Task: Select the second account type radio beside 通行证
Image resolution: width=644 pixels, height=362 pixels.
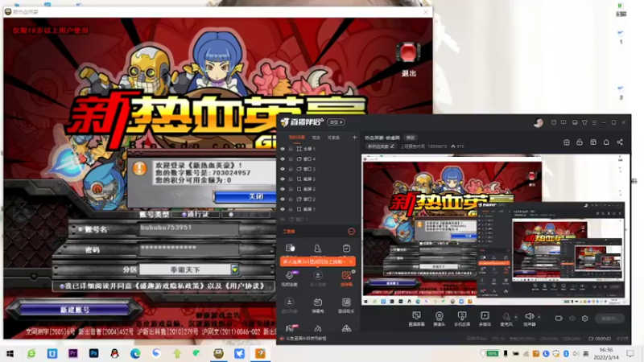Action: click(231, 214)
